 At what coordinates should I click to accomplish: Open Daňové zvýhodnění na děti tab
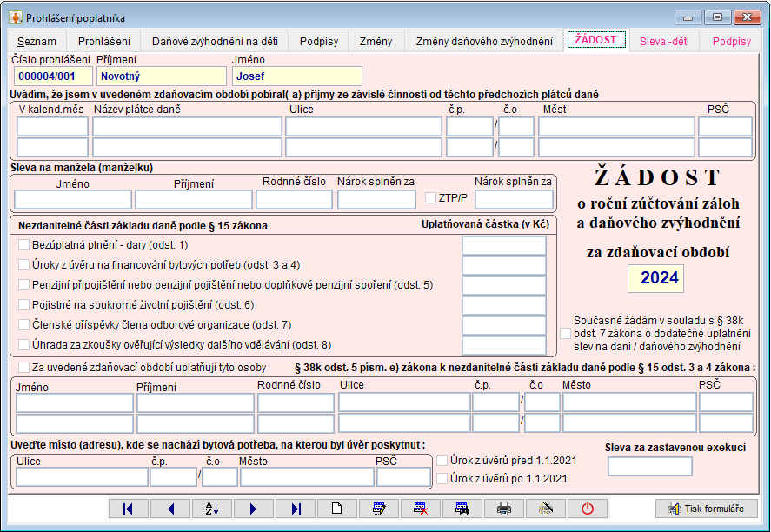click(215, 42)
